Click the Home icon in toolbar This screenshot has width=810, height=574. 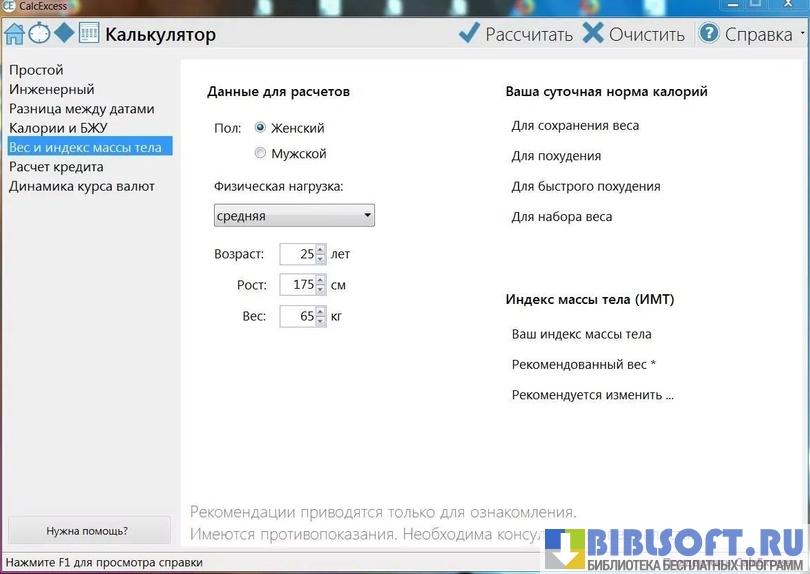tap(14, 34)
